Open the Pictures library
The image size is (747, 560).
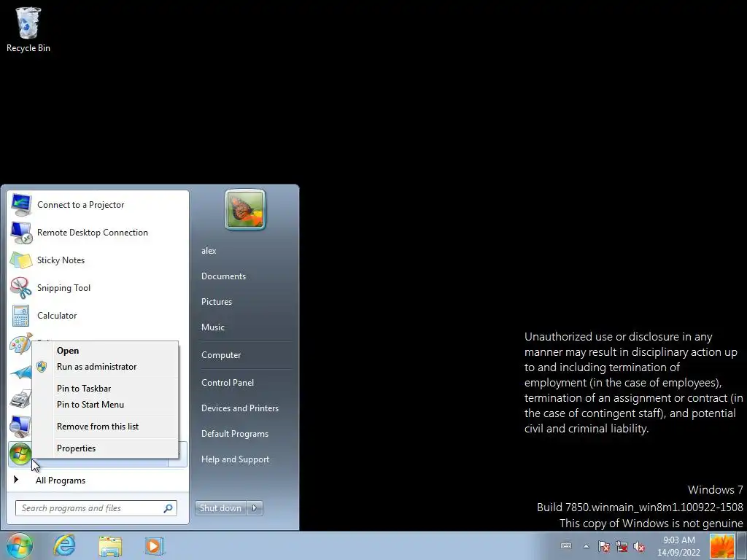[217, 302]
